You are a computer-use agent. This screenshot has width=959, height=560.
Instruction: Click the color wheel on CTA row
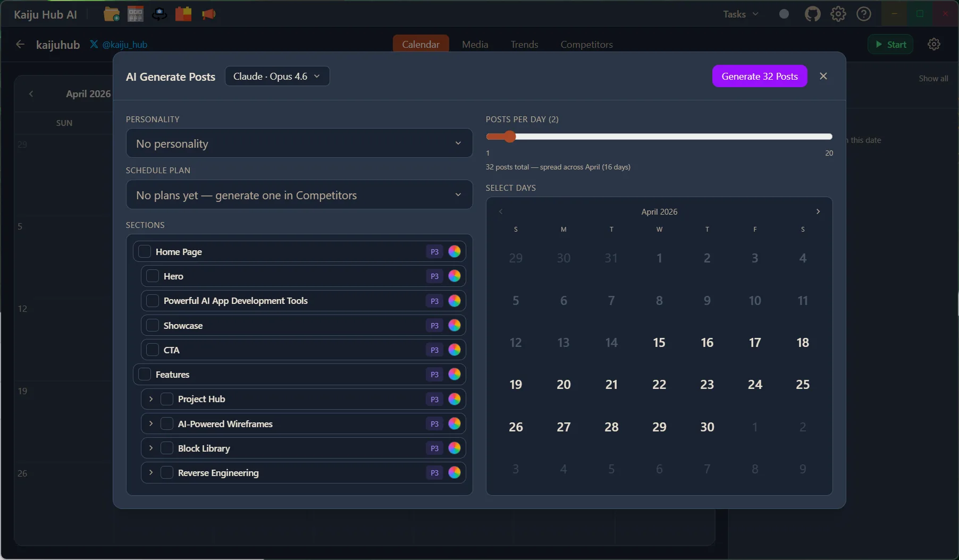(x=455, y=350)
